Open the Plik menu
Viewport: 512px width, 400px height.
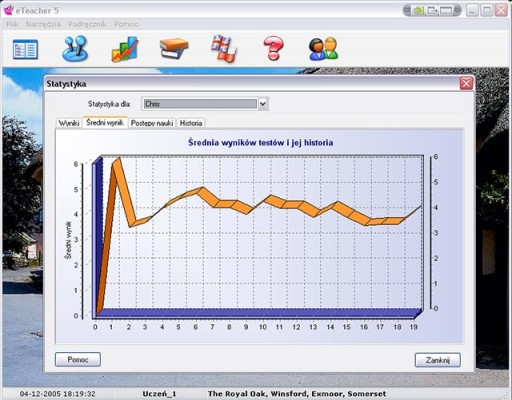[12, 24]
